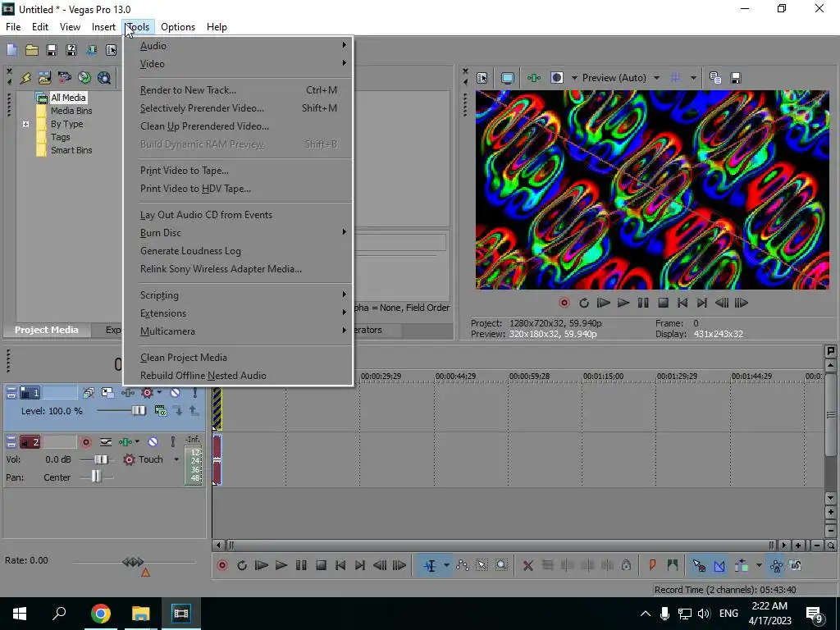Open Scripting submenu in Tools menu
The width and height of the screenshot is (840, 630).
238,295
